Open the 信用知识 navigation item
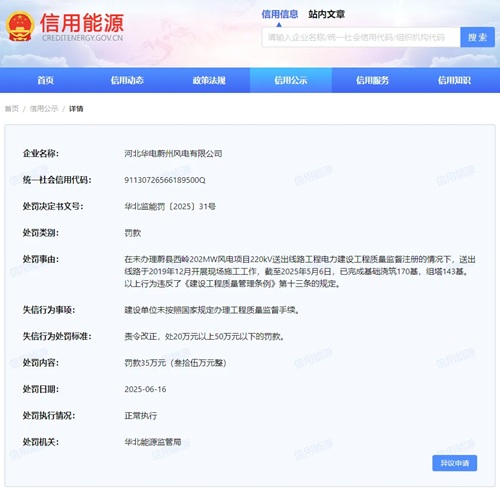This screenshot has height=490, width=500. pyautogui.click(x=454, y=80)
